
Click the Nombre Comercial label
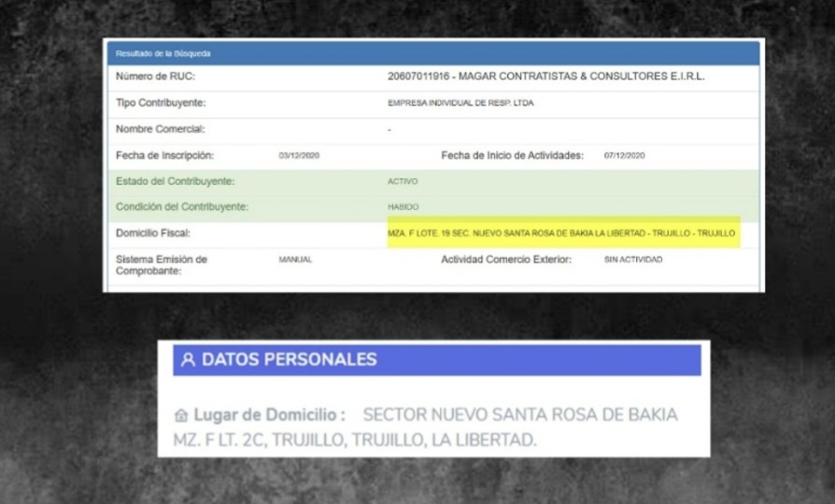(x=160, y=129)
